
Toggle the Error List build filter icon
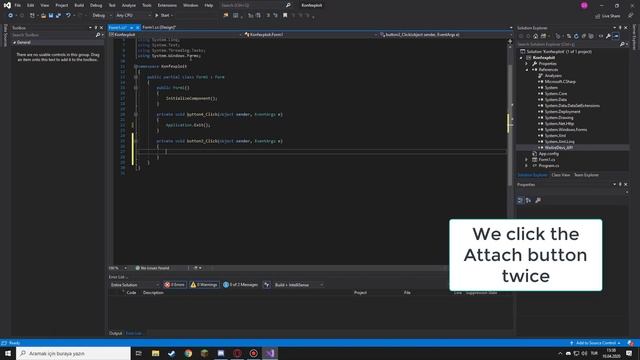(267, 285)
